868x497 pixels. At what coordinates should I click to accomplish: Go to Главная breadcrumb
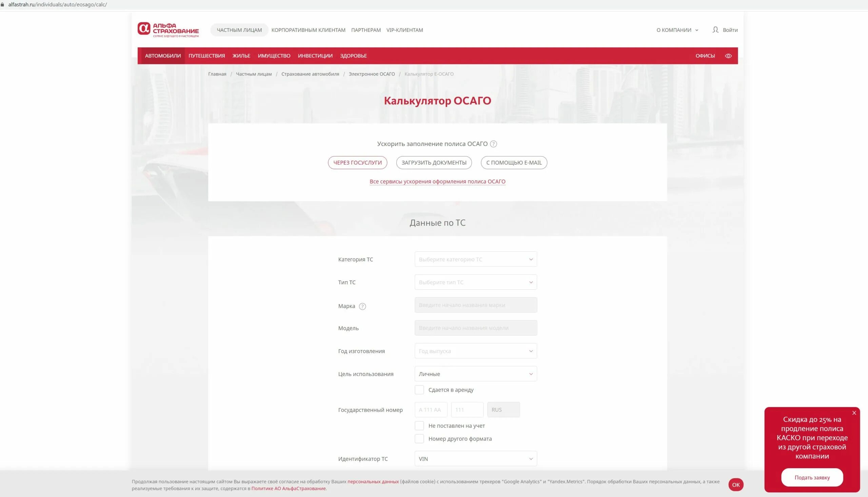[x=217, y=74]
